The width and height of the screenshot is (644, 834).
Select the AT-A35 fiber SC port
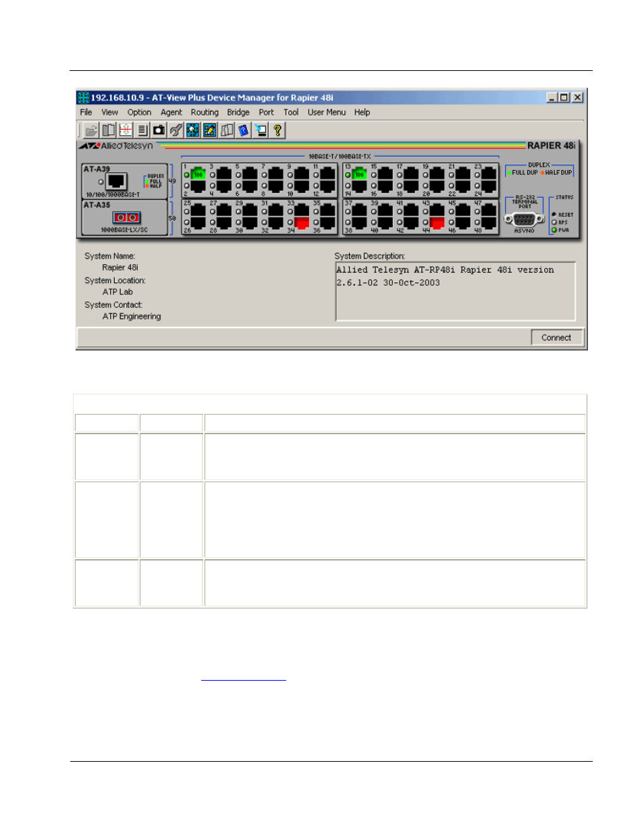(x=127, y=217)
